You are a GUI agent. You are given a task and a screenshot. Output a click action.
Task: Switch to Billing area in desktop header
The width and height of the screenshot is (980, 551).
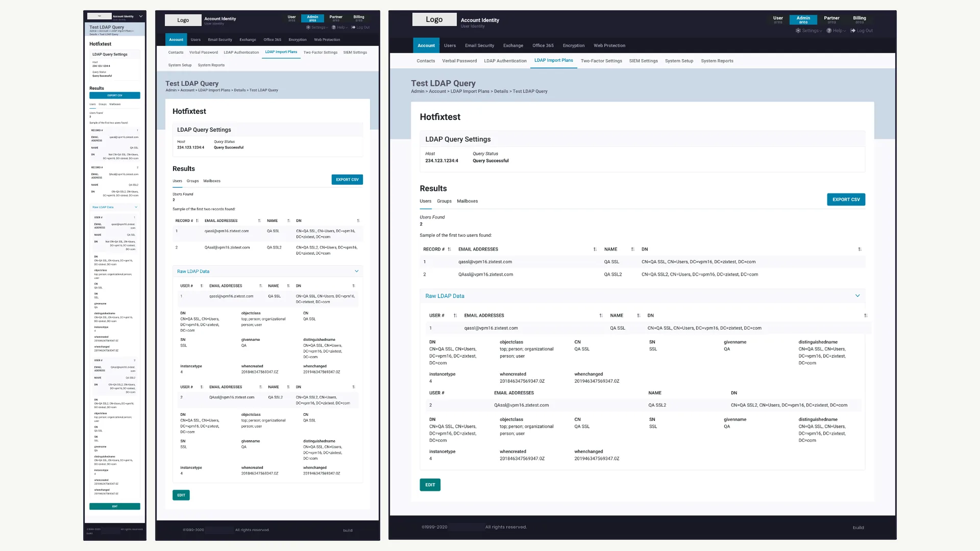[860, 19]
